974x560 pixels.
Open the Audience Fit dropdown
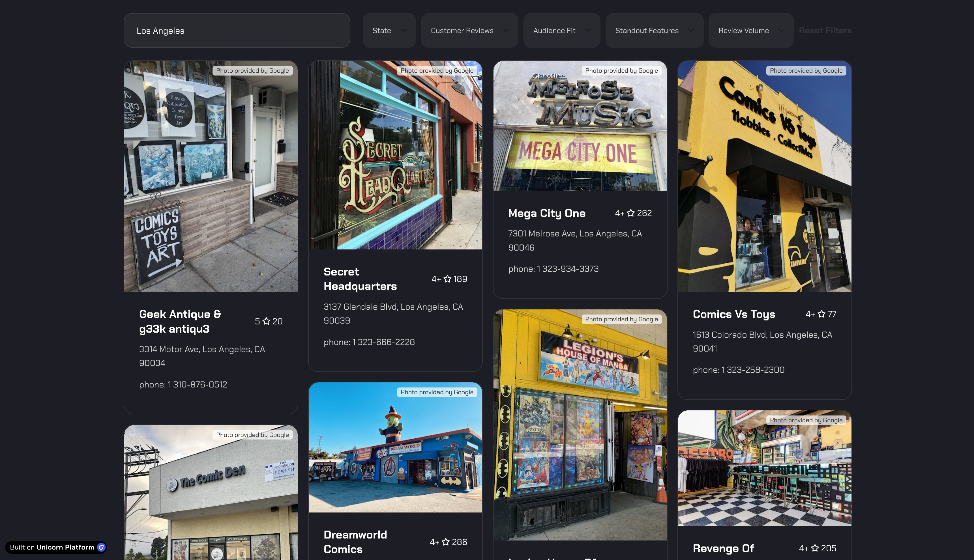tap(561, 30)
